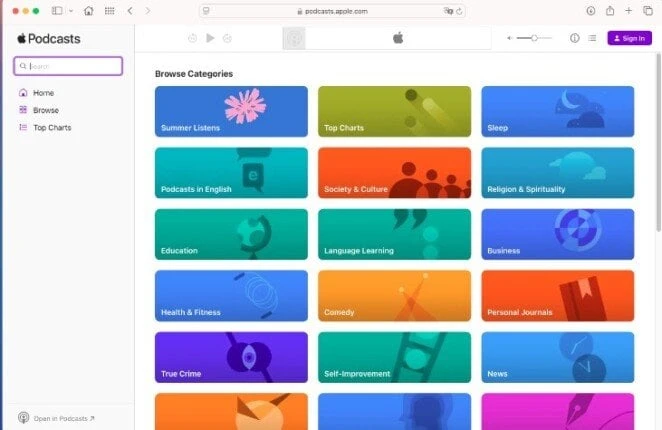662x430 pixels.
Task: Skip forward with the forward control
Action: click(x=227, y=38)
